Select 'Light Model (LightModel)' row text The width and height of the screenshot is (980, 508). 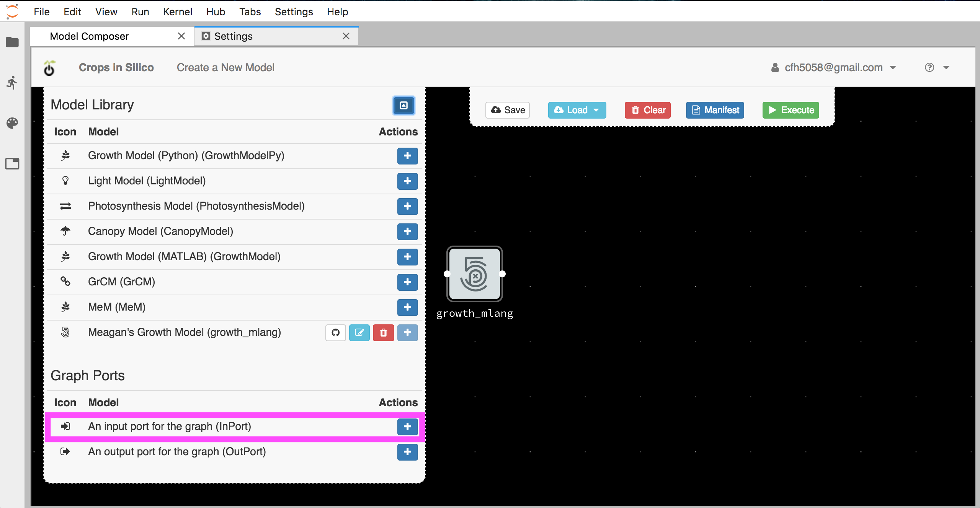click(x=147, y=181)
